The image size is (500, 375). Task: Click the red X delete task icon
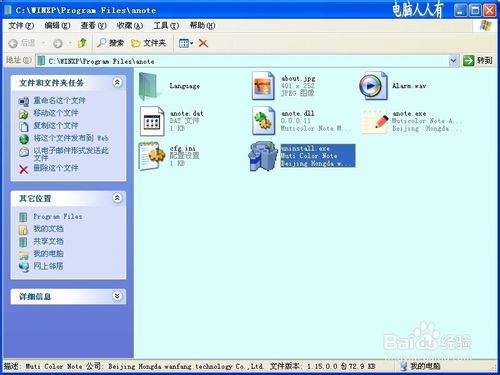click(x=23, y=169)
